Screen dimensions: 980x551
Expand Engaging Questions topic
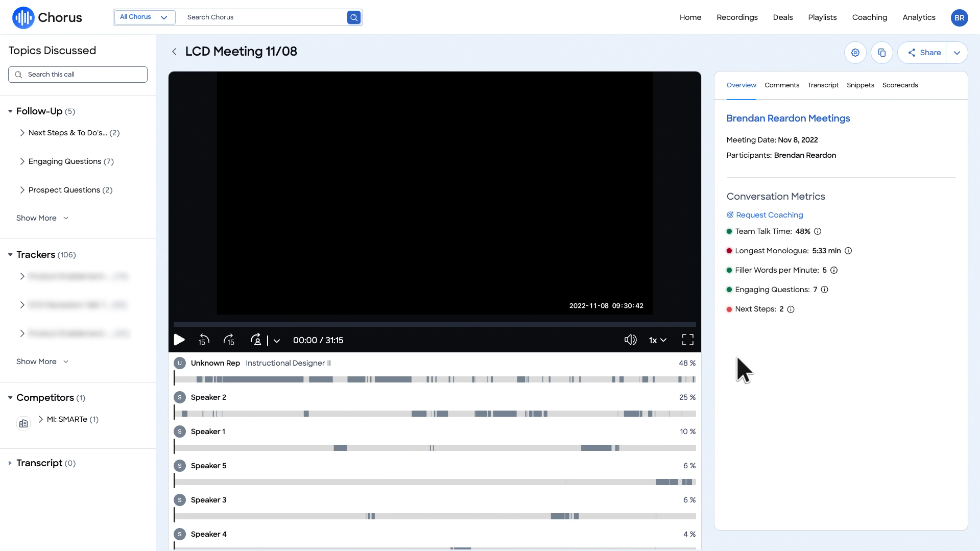(22, 161)
